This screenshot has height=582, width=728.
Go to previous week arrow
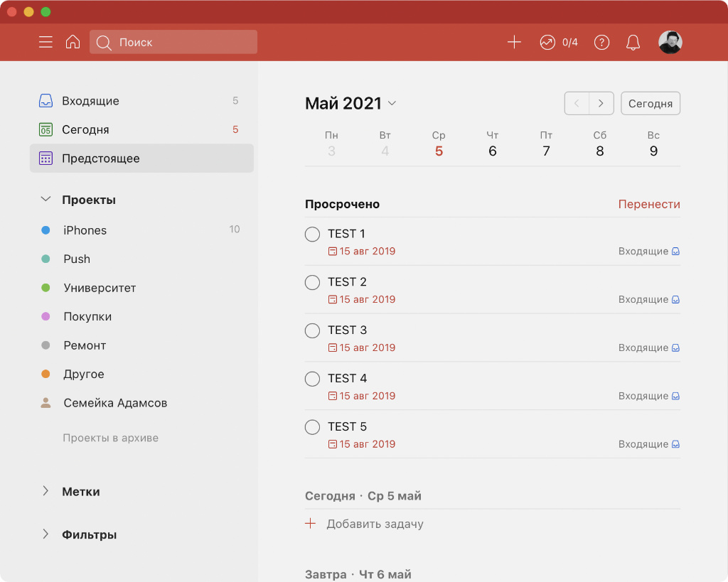(x=577, y=103)
